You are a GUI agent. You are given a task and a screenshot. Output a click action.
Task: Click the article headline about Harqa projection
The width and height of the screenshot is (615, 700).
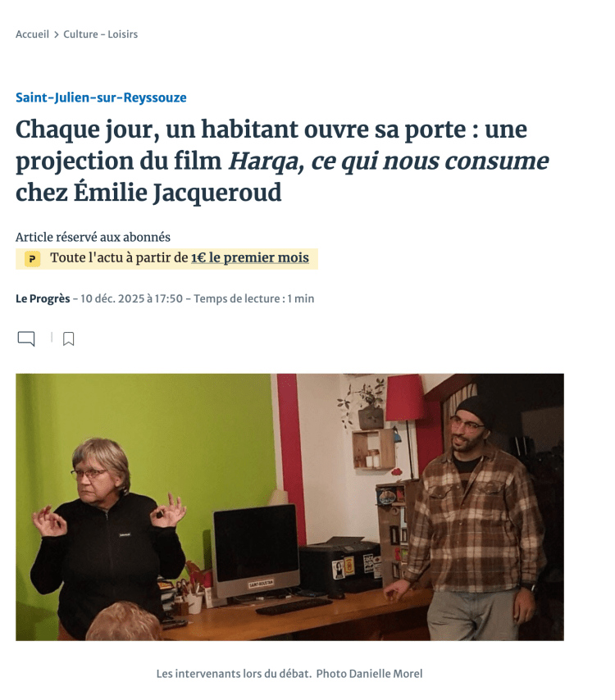tap(282, 161)
